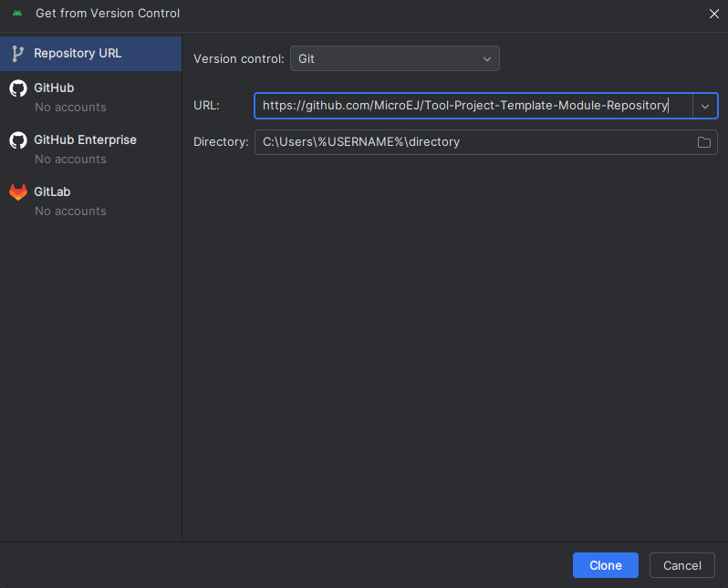Click the Android Studio logo in title bar

[17, 14]
